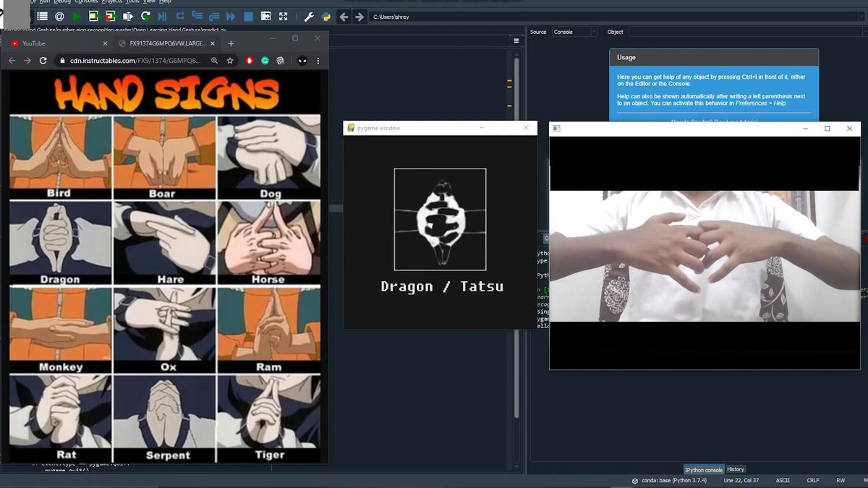Click the Grammarly extension icon in Chrome
This screenshot has width=868, height=488.
265,61
